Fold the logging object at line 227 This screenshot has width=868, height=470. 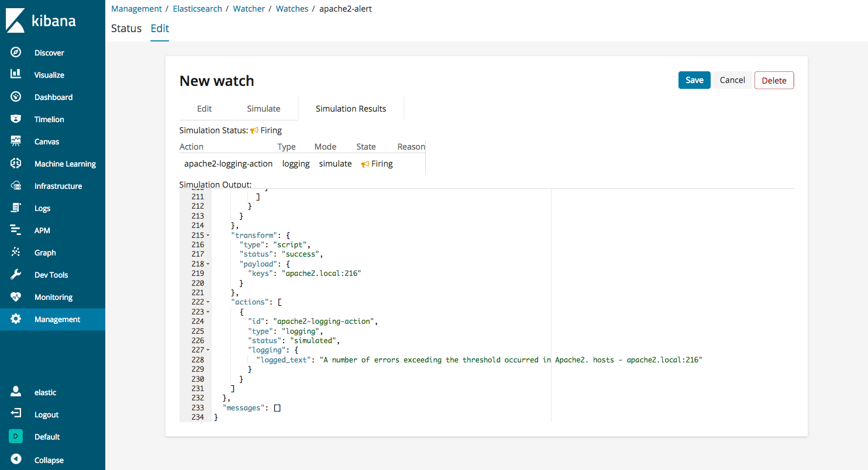pos(206,350)
